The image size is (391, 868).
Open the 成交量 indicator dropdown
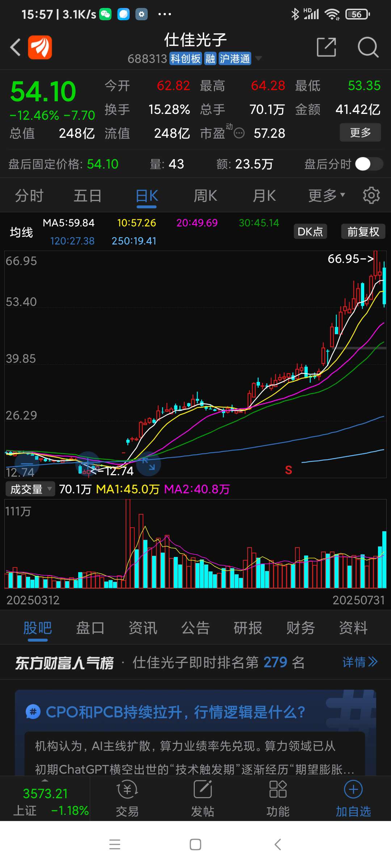[30, 489]
